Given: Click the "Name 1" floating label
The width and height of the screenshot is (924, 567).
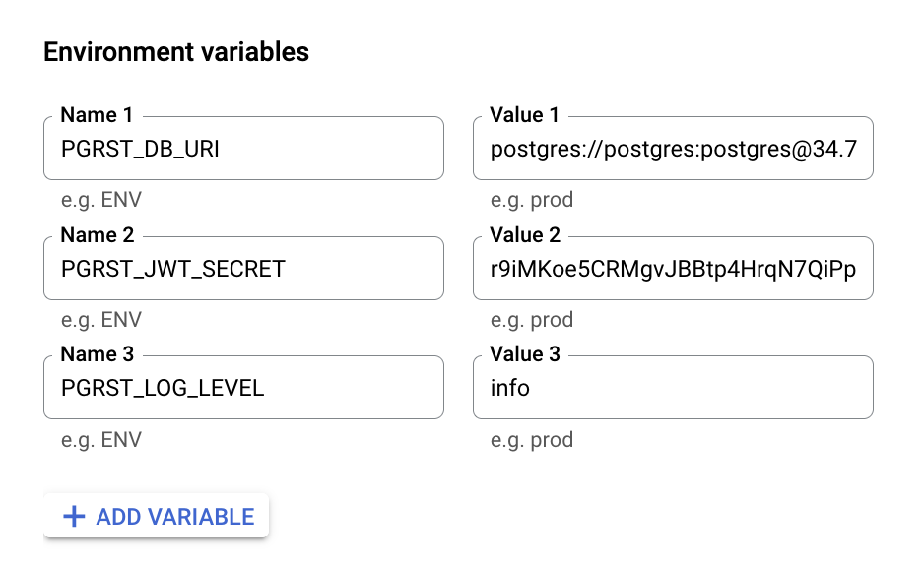Looking at the screenshot, I should point(97,115).
